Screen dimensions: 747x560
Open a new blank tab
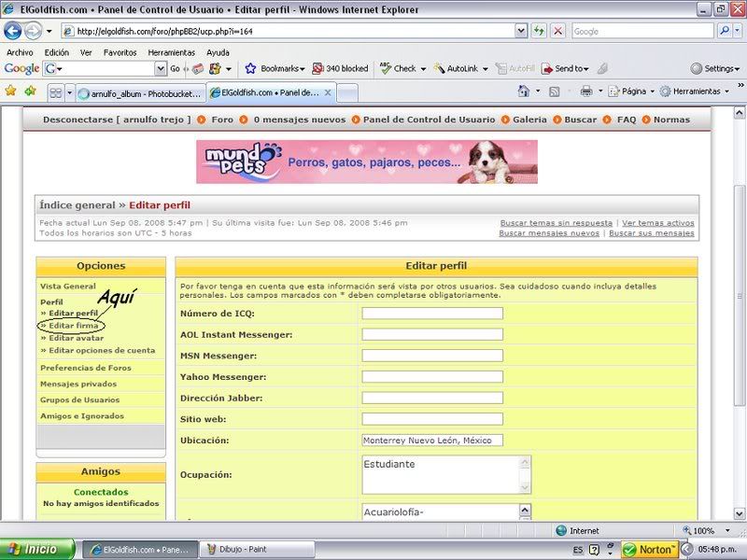347,93
